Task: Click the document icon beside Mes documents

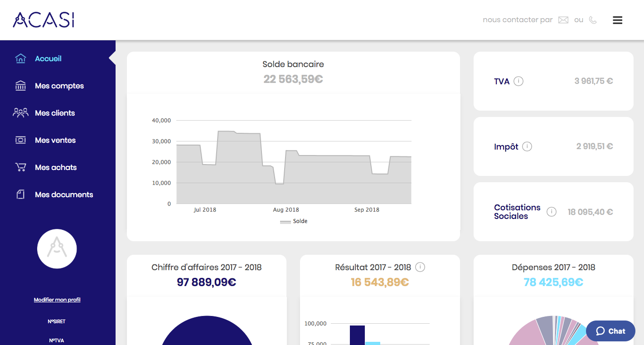Action: [20, 194]
